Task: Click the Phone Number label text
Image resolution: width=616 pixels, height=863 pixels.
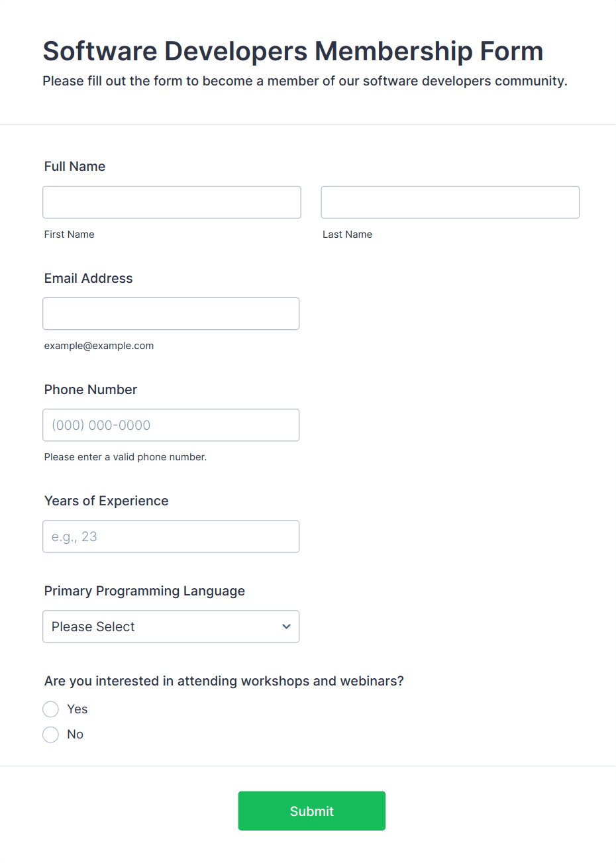Action: pyautogui.click(x=91, y=389)
